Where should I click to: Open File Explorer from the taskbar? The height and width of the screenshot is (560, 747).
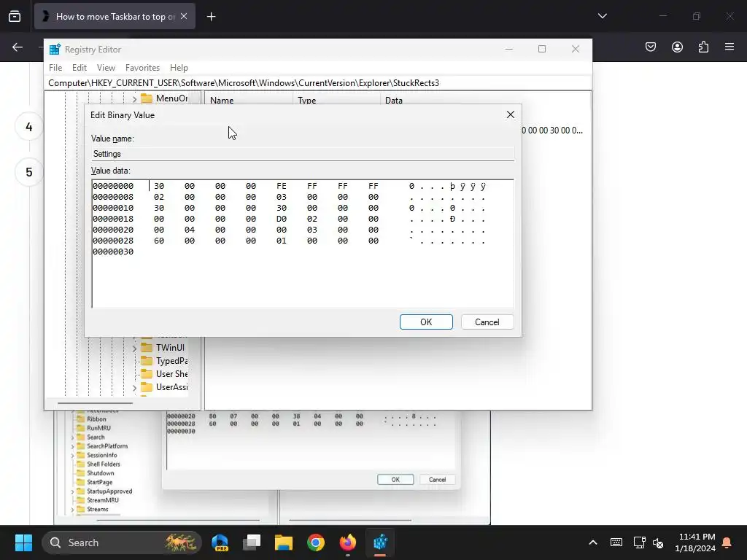[284, 542]
